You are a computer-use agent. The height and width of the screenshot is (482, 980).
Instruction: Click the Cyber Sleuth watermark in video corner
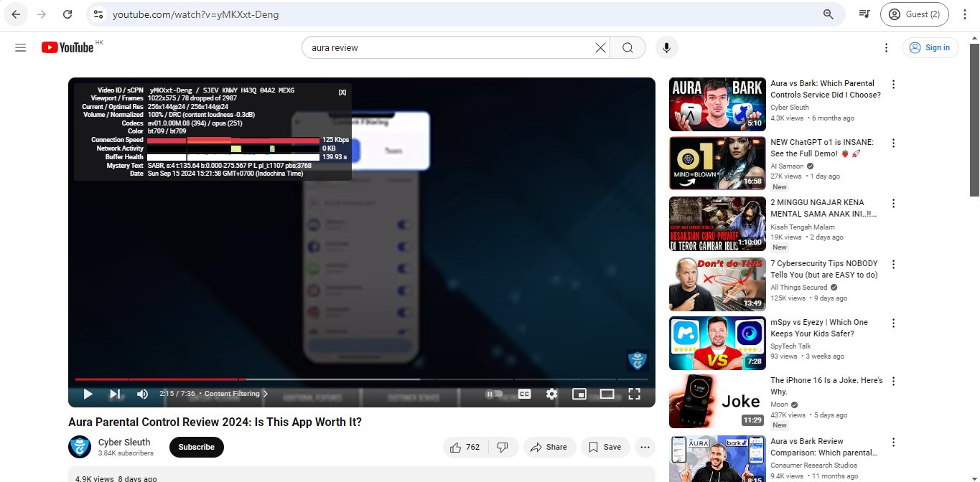coord(637,361)
